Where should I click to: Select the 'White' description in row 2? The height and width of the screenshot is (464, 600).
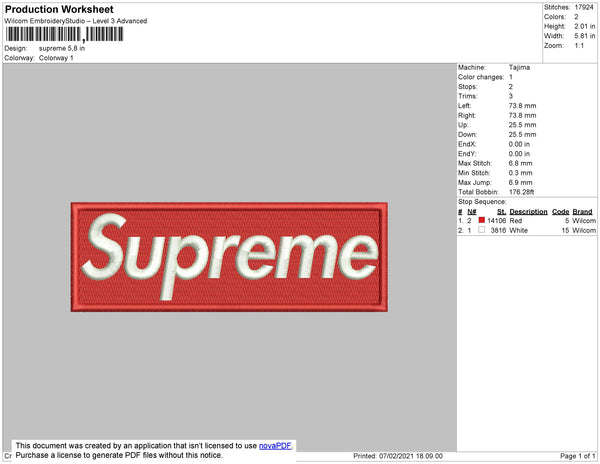pyautogui.click(x=518, y=230)
